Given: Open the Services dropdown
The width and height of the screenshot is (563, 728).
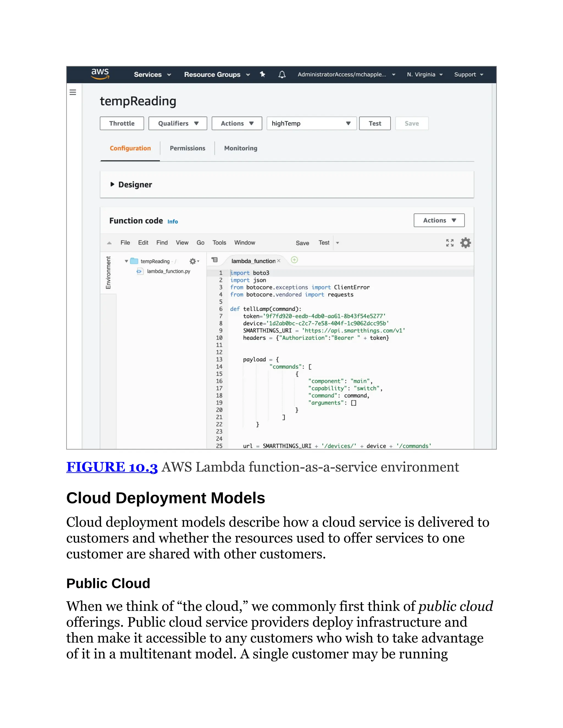Looking at the screenshot, I should [x=152, y=75].
